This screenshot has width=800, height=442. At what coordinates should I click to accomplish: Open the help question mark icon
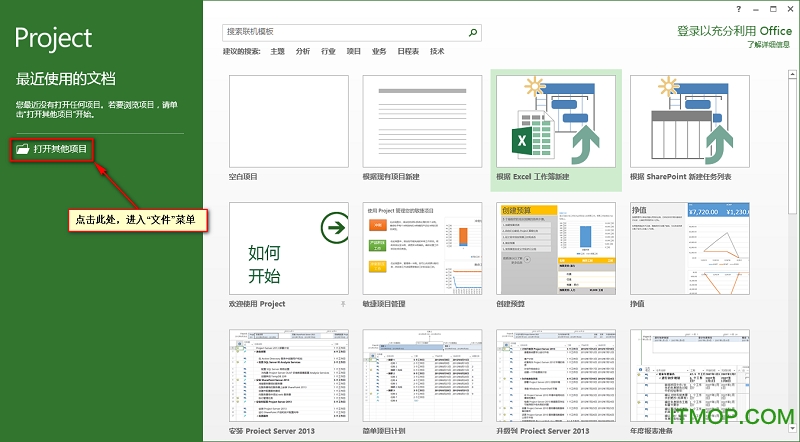tap(739, 9)
